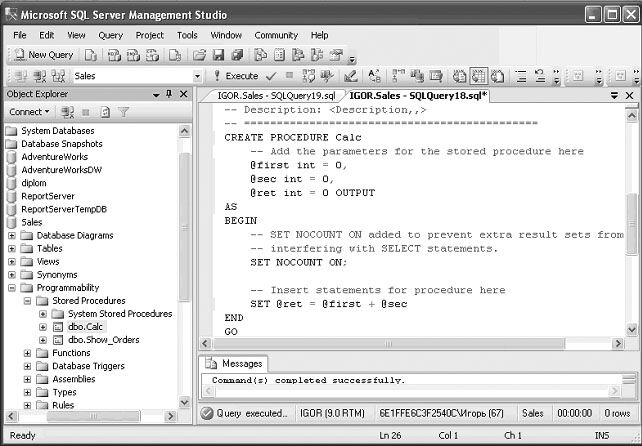Click Object Explorer filter funnel icon

124,112
